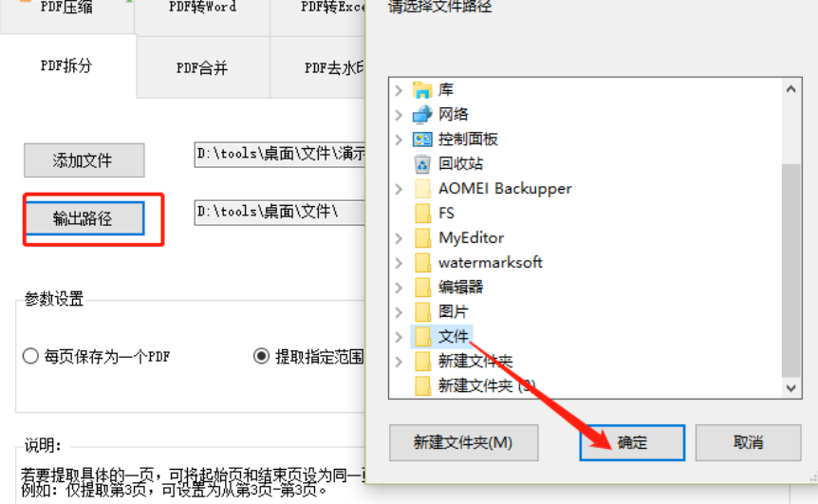This screenshot has height=504, width=818.
Task: Click the folder tree scroll down arrow
Action: coord(790,388)
